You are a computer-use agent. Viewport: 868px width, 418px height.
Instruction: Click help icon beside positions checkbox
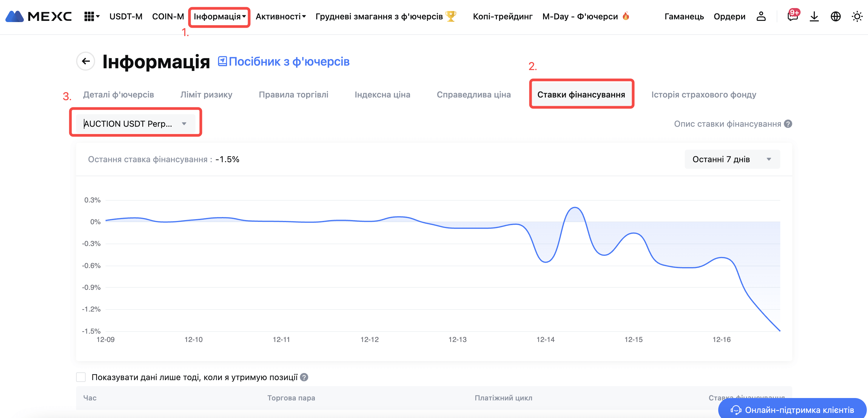point(304,377)
